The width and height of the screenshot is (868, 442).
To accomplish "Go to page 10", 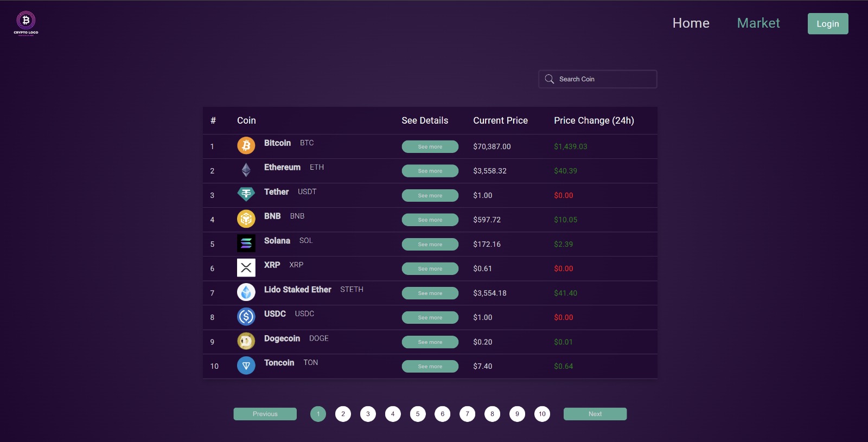I will click(542, 414).
